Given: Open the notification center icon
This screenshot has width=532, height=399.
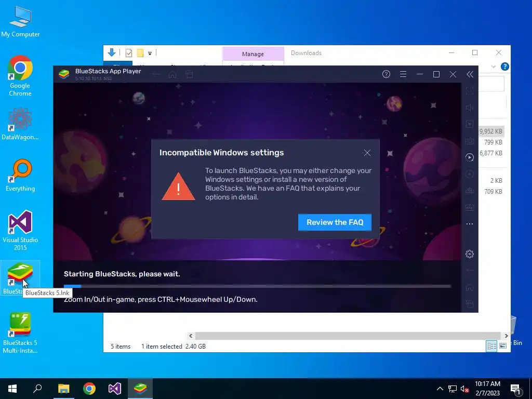Looking at the screenshot, I should tap(515, 389).
